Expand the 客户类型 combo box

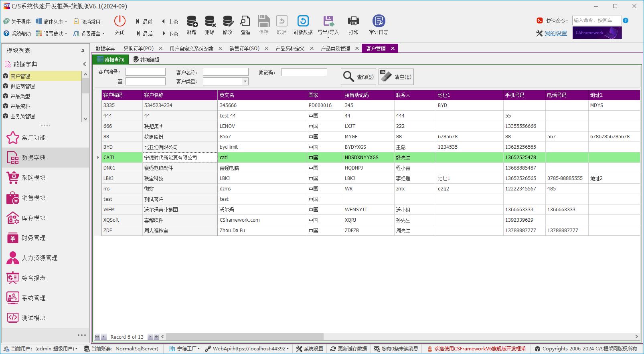tap(245, 81)
